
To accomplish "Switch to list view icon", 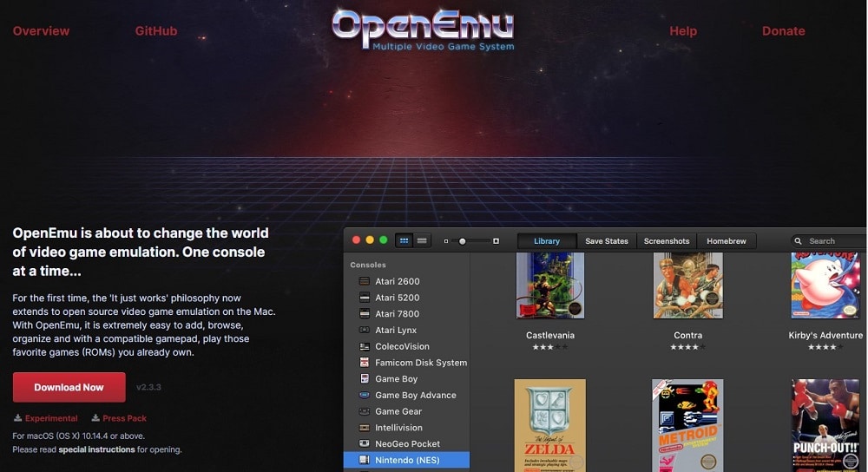I will [x=422, y=240].
